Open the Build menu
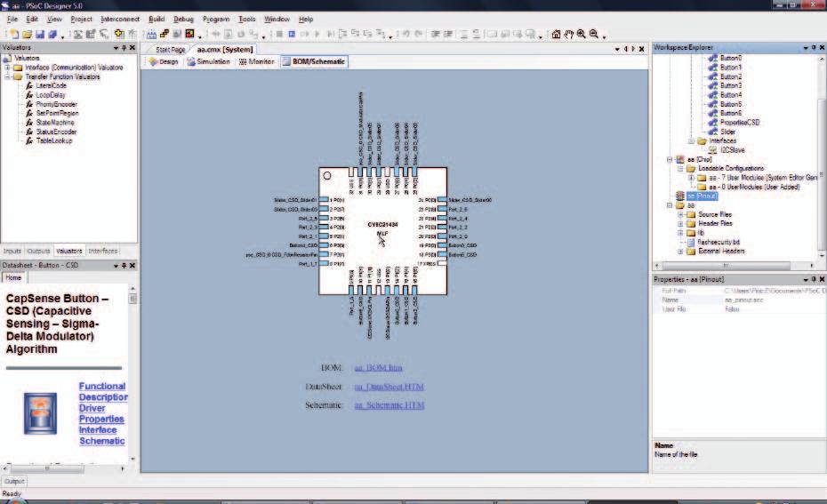 click(157, 19)
